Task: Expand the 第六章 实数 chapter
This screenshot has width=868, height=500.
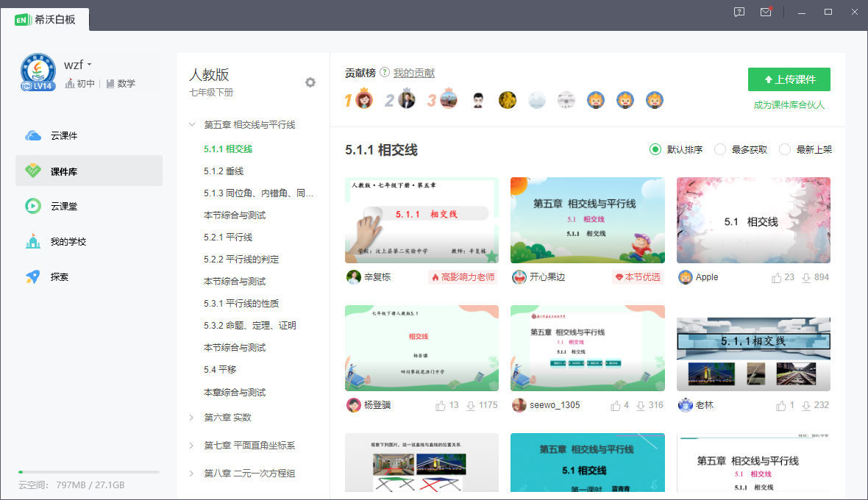Action: [192, 418]
